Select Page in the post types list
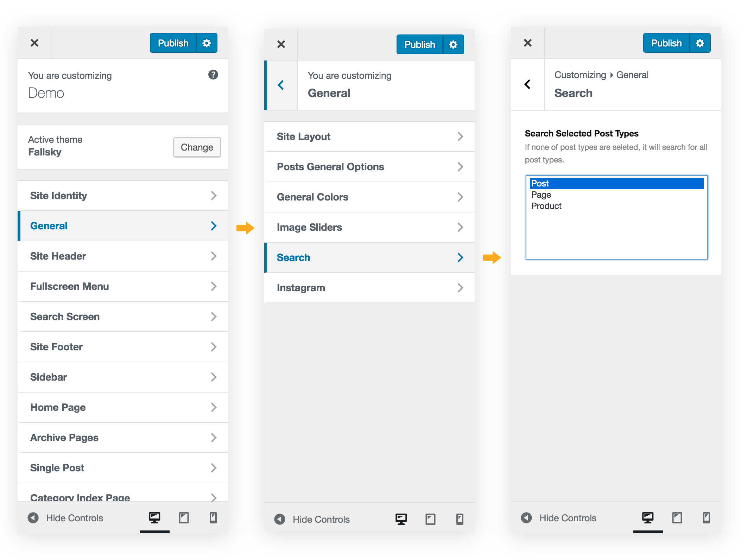The image size is (747, 560). [540, 195]
